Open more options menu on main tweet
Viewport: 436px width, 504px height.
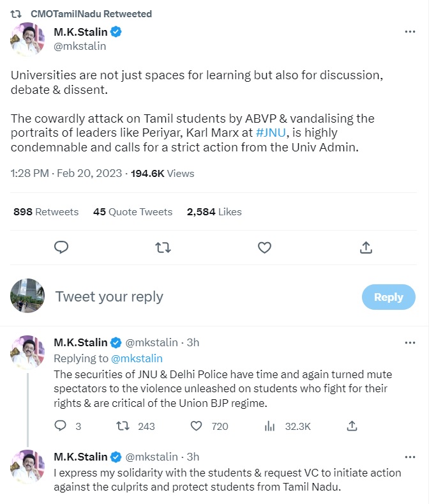pyautogui.click(x=410, y=32)
